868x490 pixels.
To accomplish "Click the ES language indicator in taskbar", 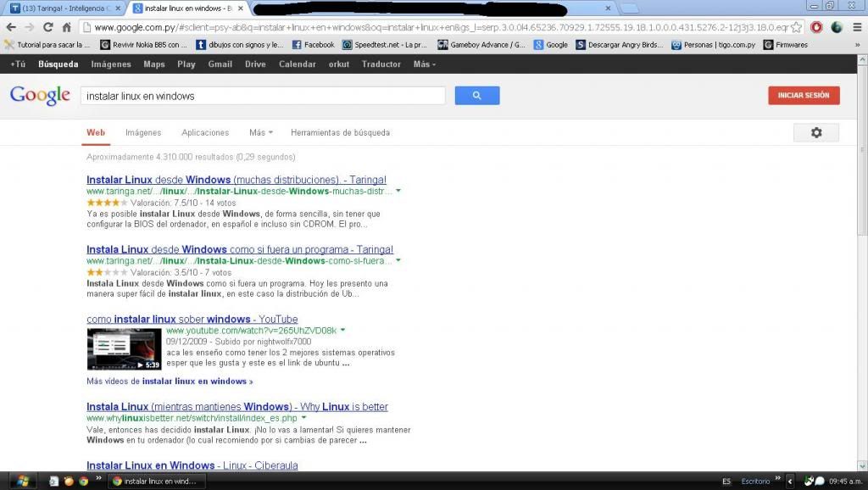I will 726,482.
